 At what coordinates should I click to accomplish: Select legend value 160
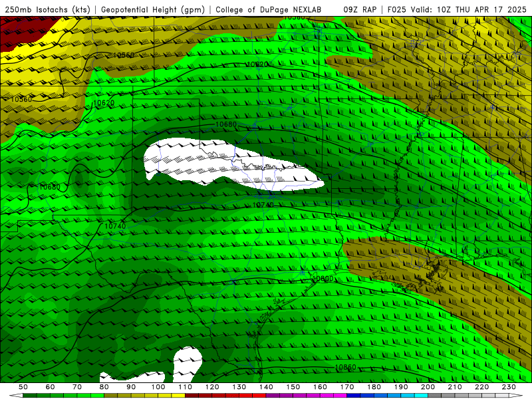[320, 387]
